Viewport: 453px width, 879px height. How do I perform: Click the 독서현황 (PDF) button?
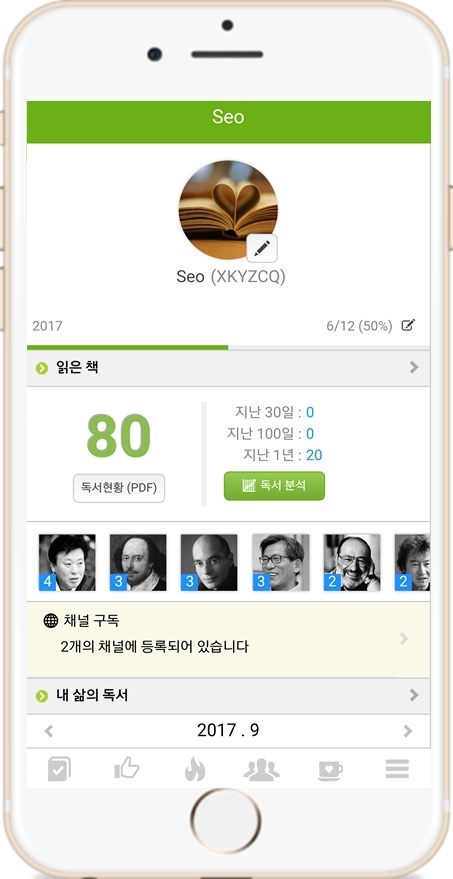[119, 488]
